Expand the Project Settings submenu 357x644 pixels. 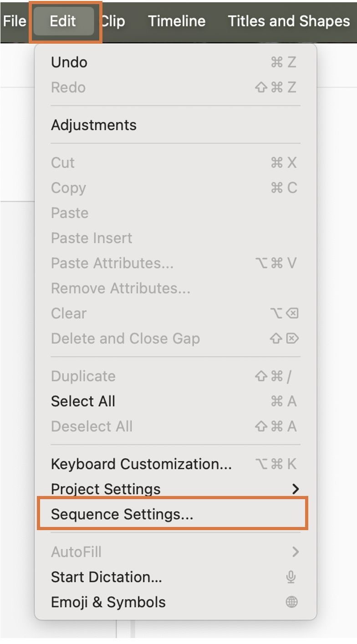pyautogui.click(x=106, y=489)
